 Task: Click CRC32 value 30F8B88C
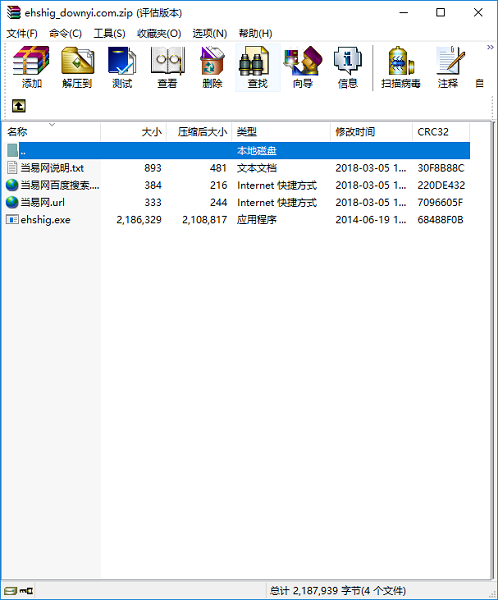441,168
